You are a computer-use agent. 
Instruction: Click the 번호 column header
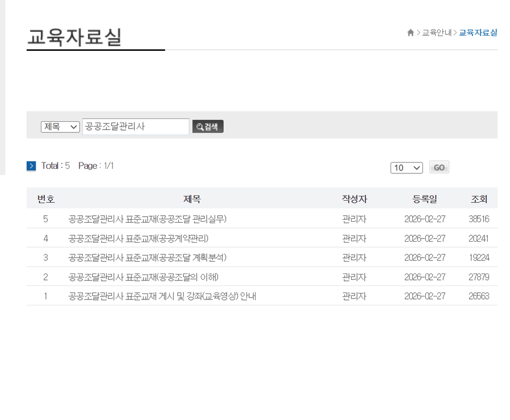click(46, 199)
